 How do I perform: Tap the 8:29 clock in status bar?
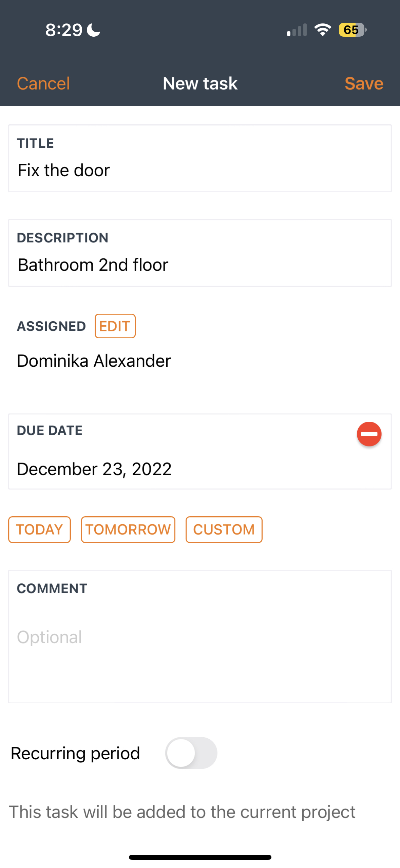[x=64, y=30]
